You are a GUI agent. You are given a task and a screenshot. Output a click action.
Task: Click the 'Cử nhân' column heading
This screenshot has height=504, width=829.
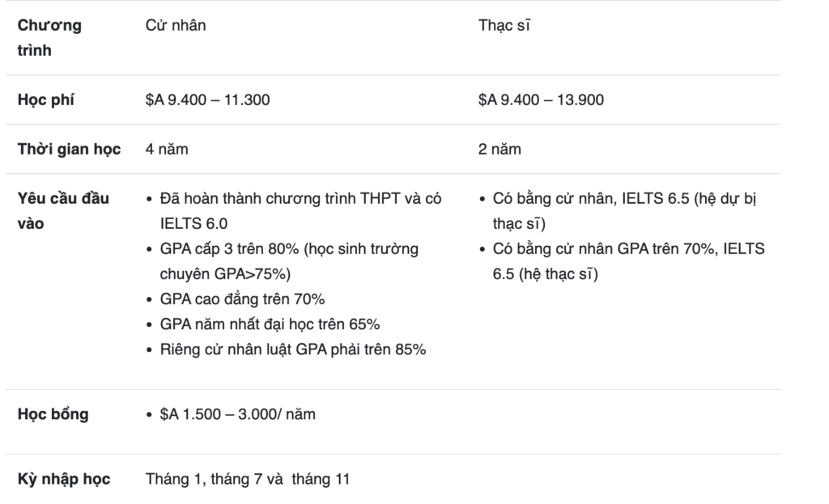coord(176,25)
